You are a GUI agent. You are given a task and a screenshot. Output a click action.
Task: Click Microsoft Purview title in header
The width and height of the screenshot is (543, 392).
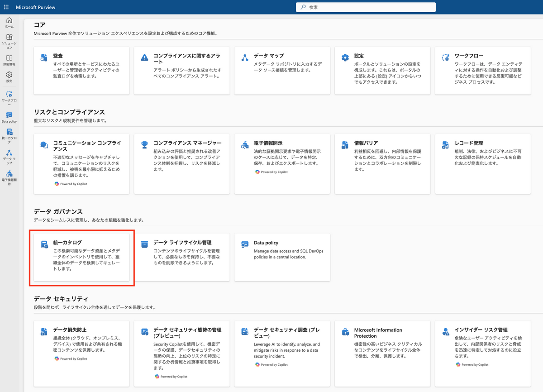(34, 8)
